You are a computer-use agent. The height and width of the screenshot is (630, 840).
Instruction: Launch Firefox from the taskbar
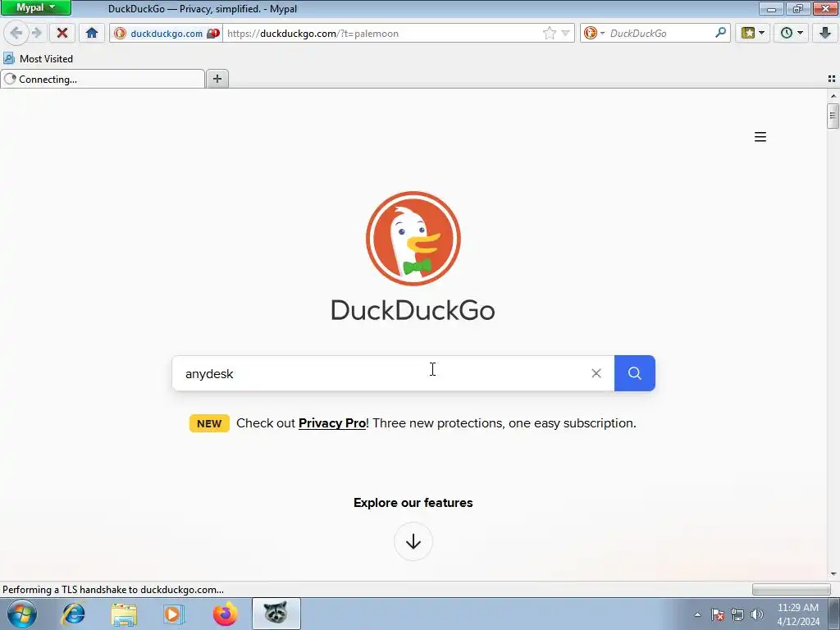click(225, 614)
